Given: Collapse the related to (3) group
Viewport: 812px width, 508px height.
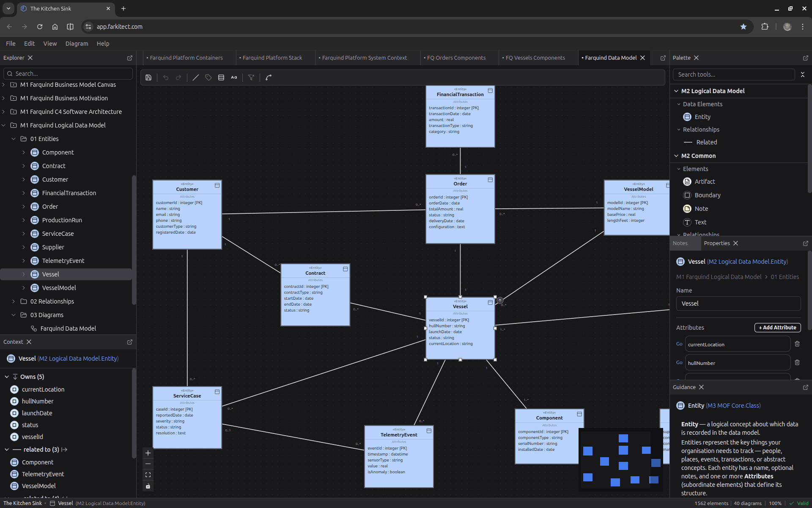Looking at the screenshot, I should point(7,450).
